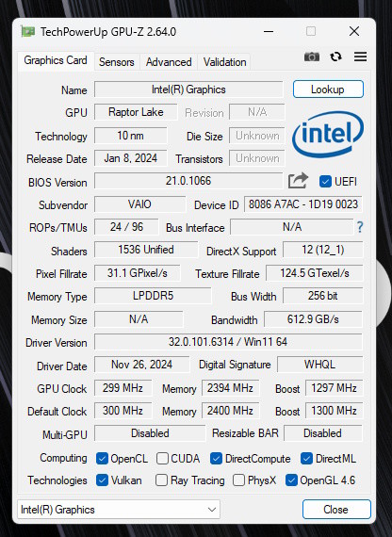Click the Release Date value Jan 8, 2024
The image size is (392, 537).
point(131,158)
